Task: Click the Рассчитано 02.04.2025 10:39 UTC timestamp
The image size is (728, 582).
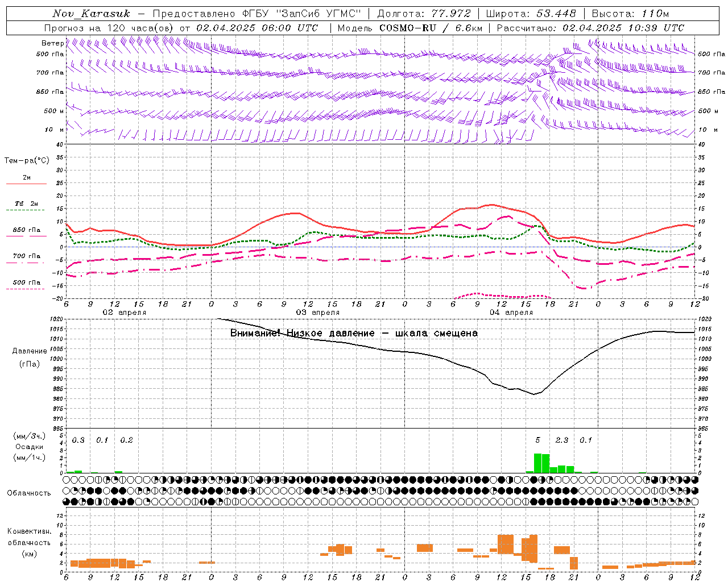Action: pyautogui.click(x=590, y=28)
